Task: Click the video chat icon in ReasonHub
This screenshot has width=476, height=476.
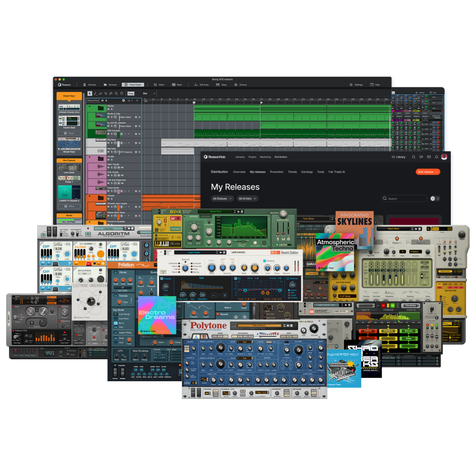Action: pyautogui.click(x=421, y=157)
